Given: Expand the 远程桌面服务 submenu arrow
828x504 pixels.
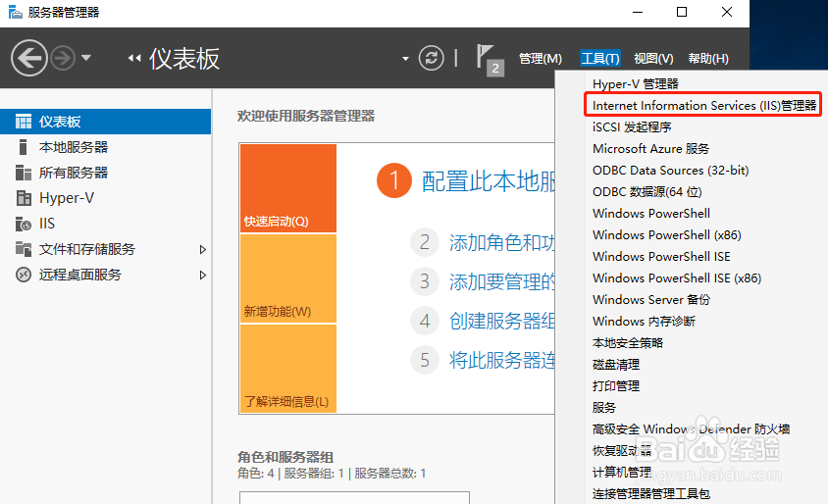Looking at the screenshot, I should [x=203, y=275].
